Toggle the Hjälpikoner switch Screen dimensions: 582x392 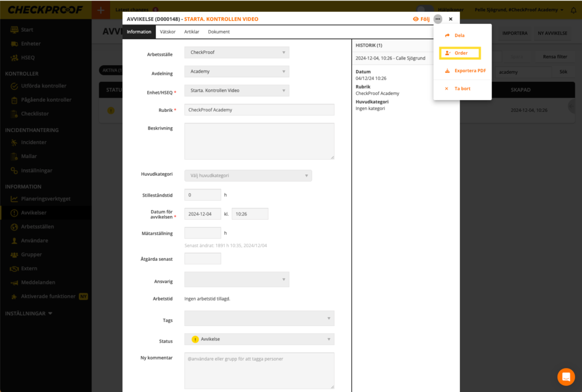(425, 10)
